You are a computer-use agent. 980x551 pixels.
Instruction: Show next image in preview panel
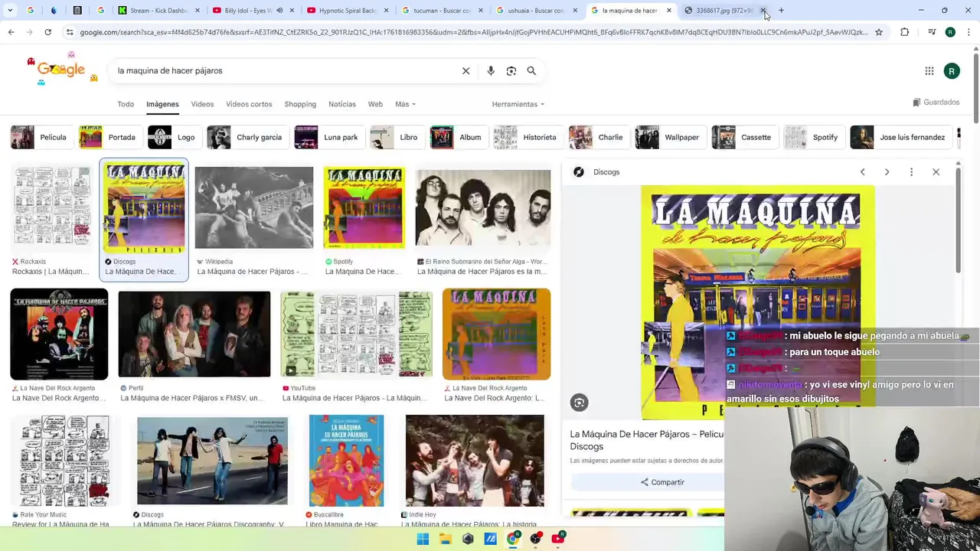coord(887,172)
